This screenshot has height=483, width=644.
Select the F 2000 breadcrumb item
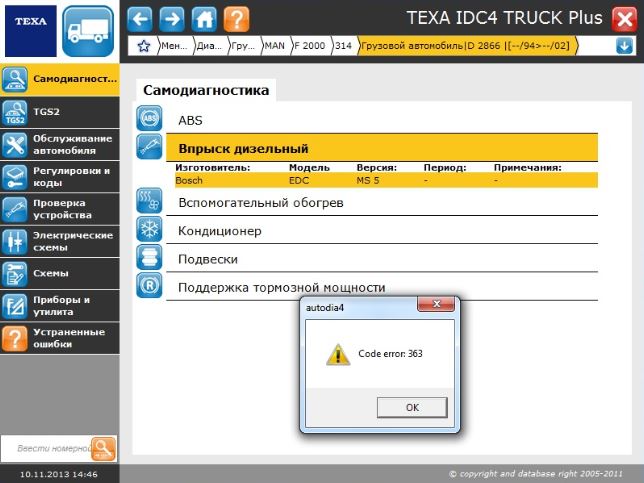(x=310, y=46)
